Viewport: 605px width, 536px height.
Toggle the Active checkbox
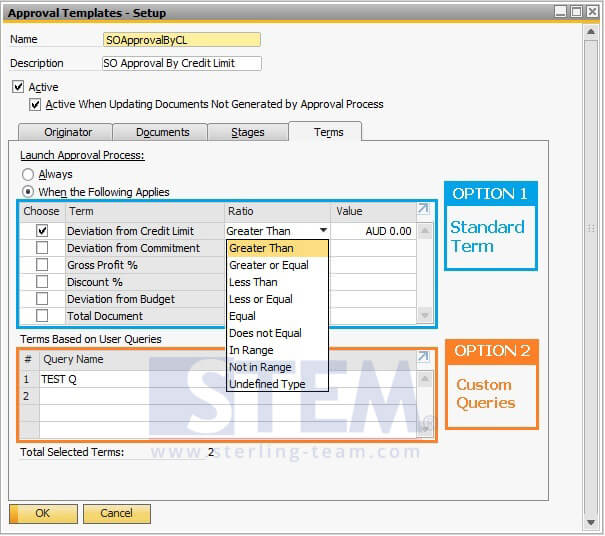coord(18,86)
